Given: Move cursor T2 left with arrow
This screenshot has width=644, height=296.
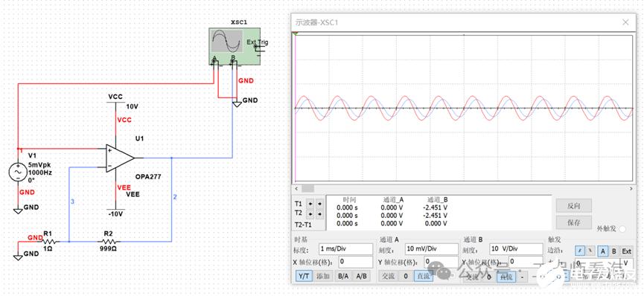Looking at the screenshot, I should tap(311, 214).
